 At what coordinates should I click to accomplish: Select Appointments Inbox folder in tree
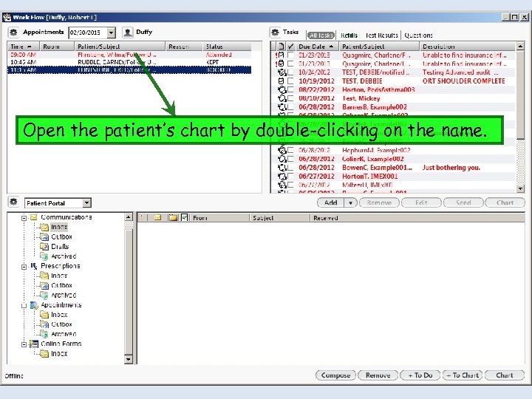pos(54,315)
